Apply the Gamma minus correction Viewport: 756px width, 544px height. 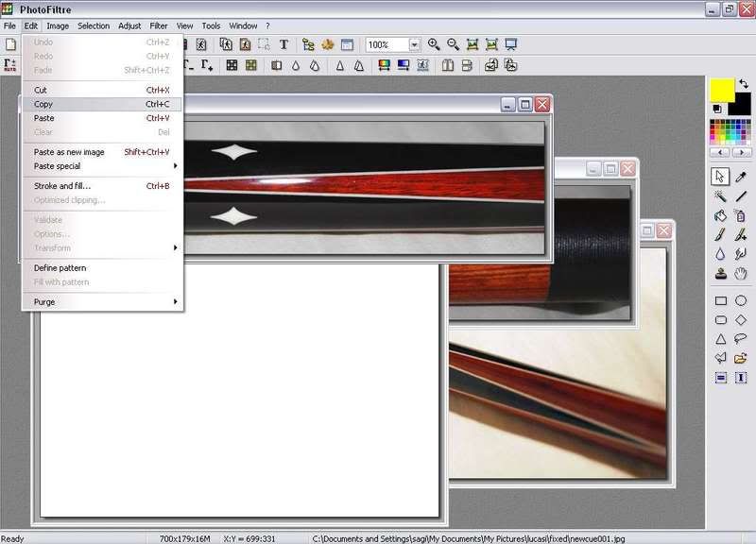[x=188, y=65]
